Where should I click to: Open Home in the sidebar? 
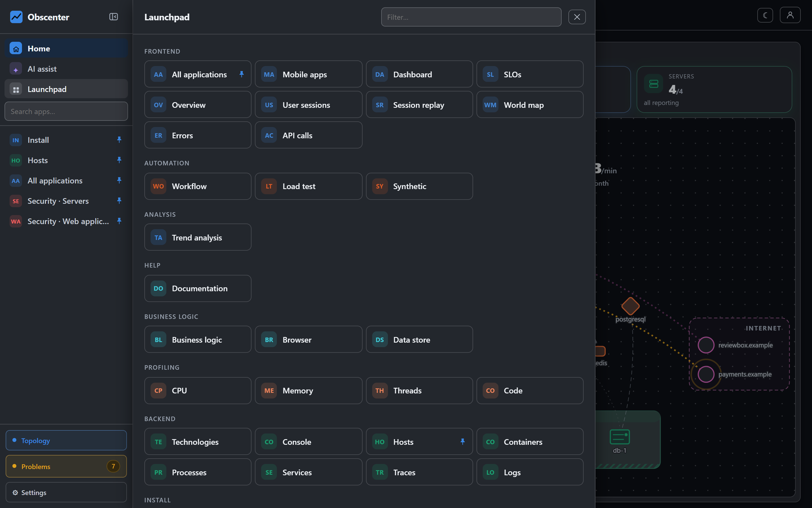[66, 48]
